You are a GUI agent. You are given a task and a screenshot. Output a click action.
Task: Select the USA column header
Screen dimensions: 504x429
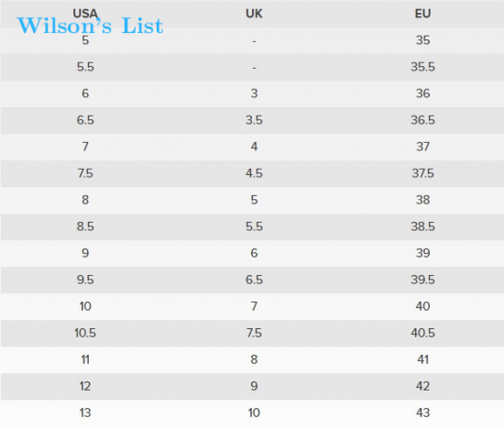coord(85,14)
